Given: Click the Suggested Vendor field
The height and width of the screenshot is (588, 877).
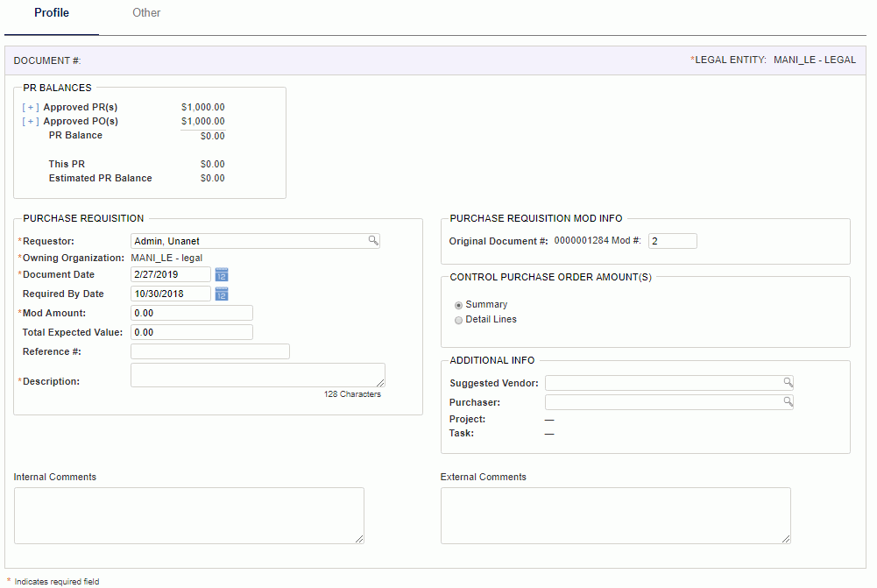Looking at the screenshot, I should coord(669,383).
